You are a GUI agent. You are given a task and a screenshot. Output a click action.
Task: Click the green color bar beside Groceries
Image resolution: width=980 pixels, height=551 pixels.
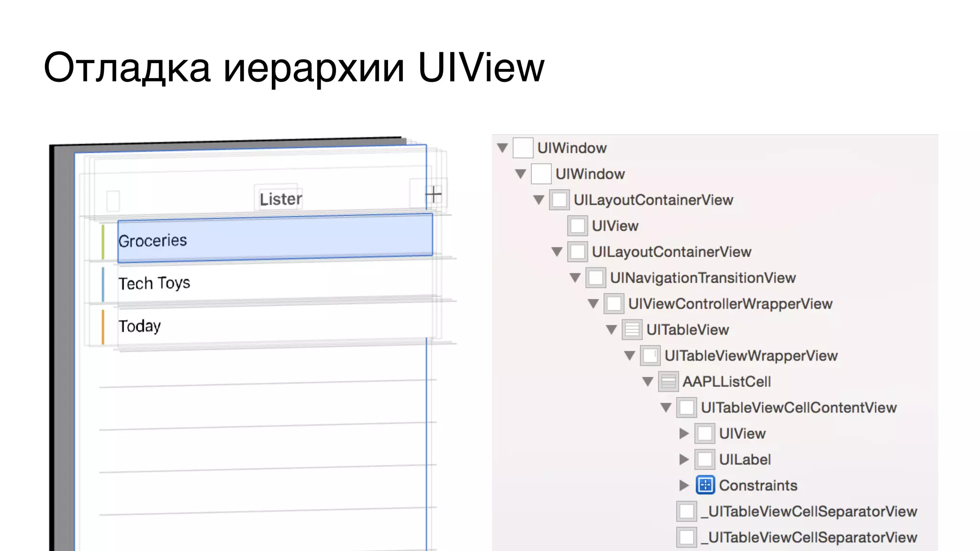click(103, 242)
